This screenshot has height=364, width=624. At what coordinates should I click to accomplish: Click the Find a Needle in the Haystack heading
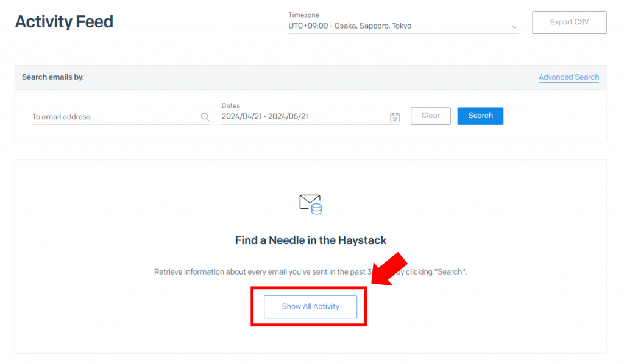(310, 240)
